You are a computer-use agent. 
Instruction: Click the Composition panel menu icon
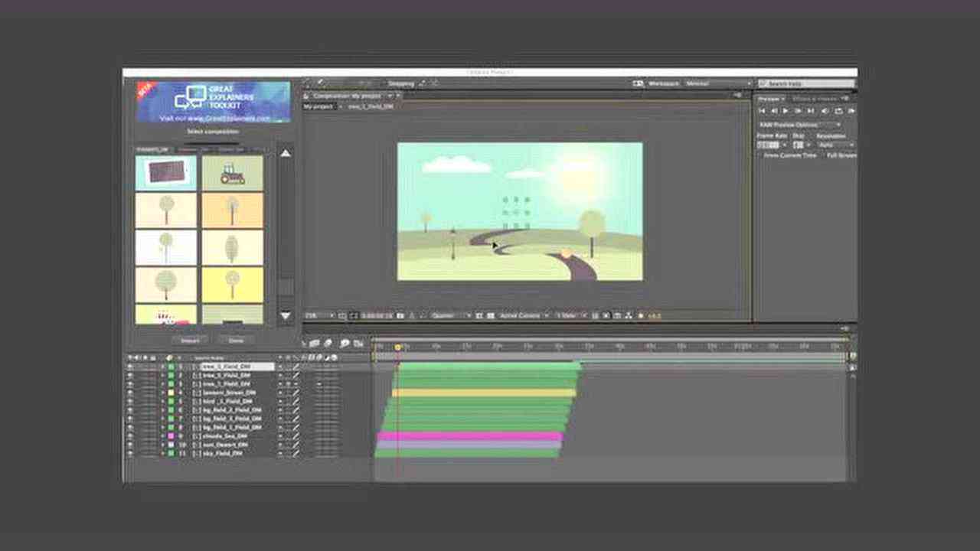point(737,96)
